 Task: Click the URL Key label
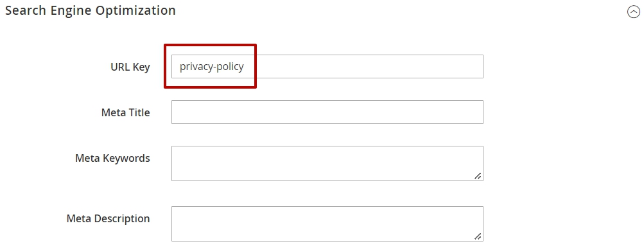(x=130, y=67)
